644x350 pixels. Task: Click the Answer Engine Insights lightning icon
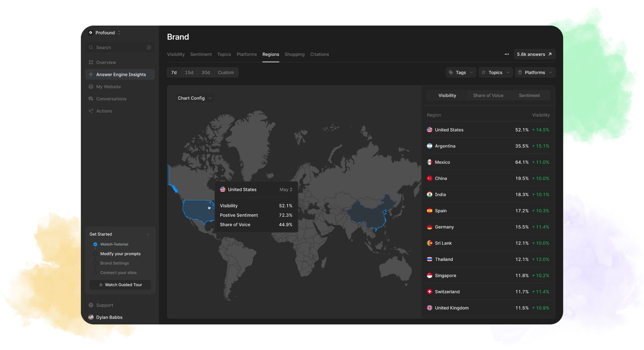click(91, 75)
